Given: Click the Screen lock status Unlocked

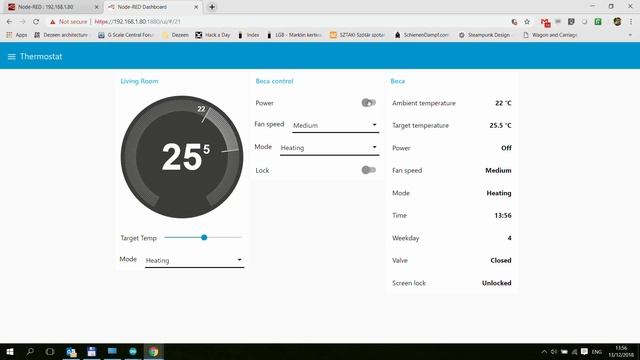Looking at the screenshot, I should pyautogui.click(x=496, y=283).
